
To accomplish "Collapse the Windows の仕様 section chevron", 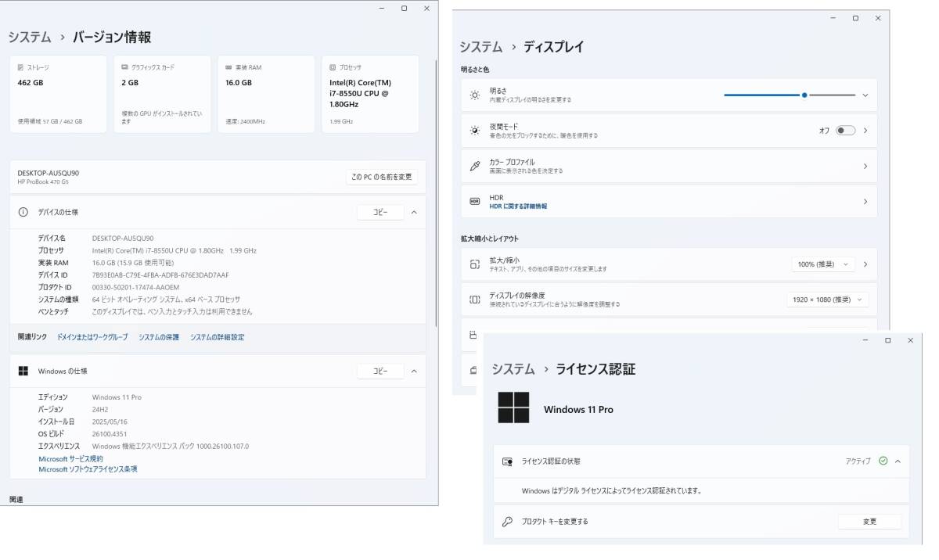I will (414, 371).
